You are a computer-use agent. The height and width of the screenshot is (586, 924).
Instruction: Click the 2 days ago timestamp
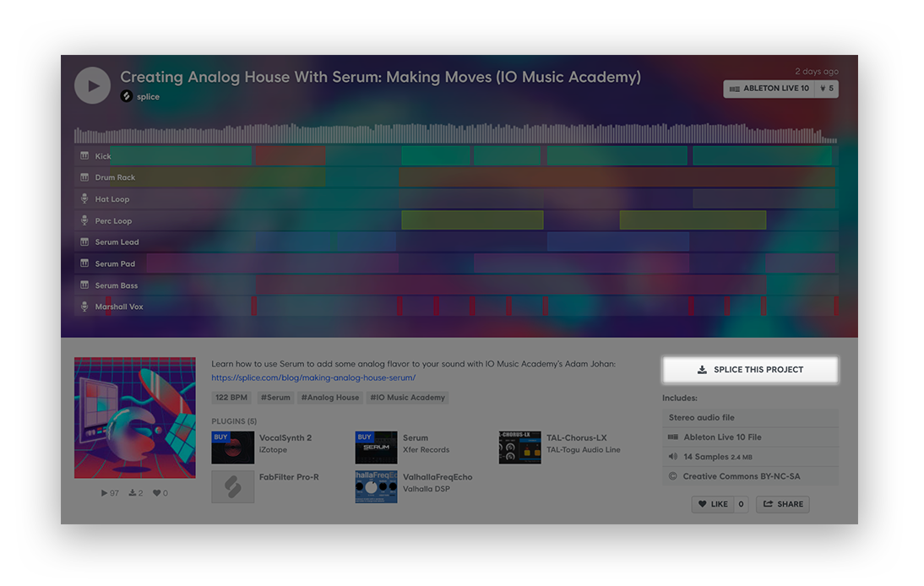click(816, 71)
